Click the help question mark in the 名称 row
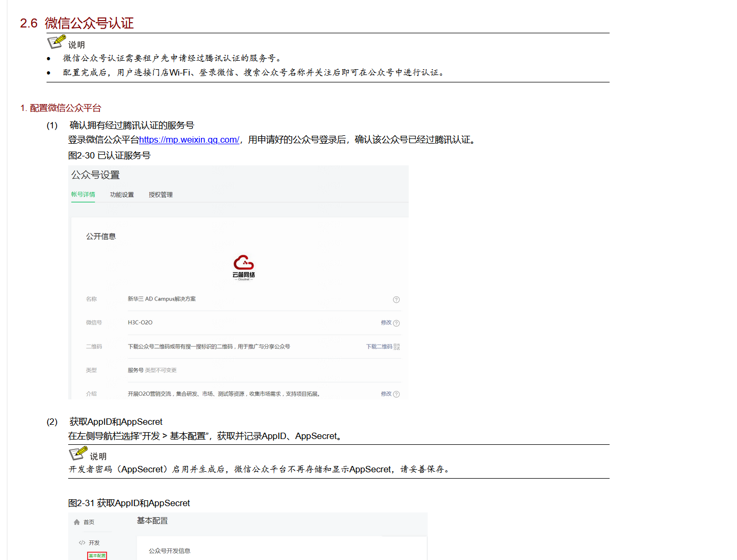The image size is (737, 560). click(397, 300)
